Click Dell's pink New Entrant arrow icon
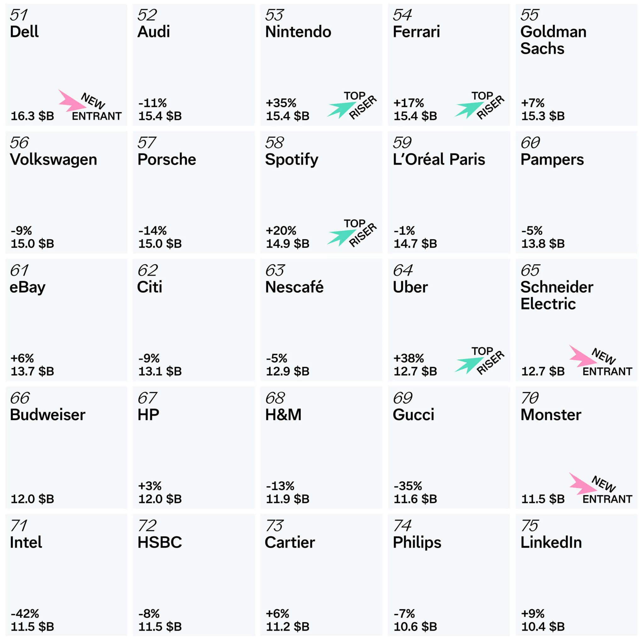 71,101
